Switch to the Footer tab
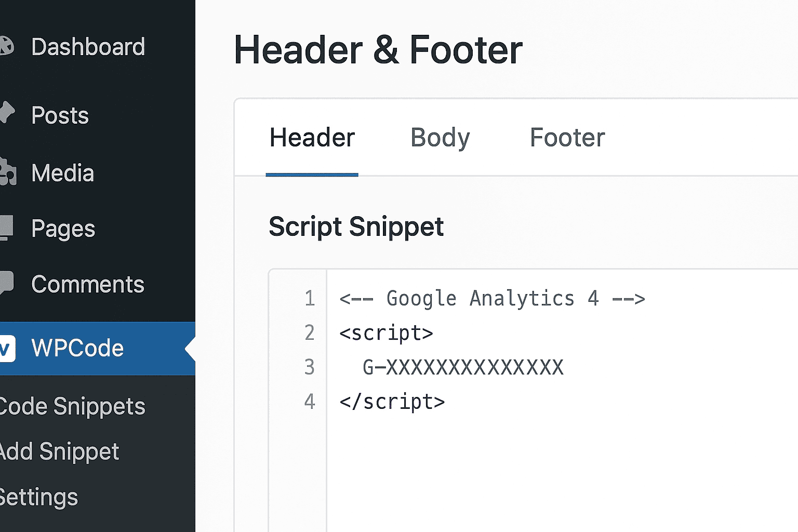798x532 pixels. (x=567, y=138)
